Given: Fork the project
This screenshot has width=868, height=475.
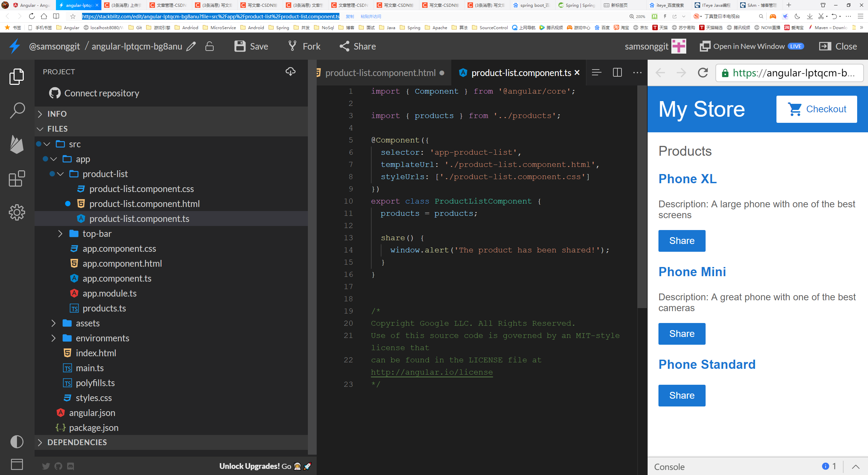Looking at the screenshot, I should 304,46.
